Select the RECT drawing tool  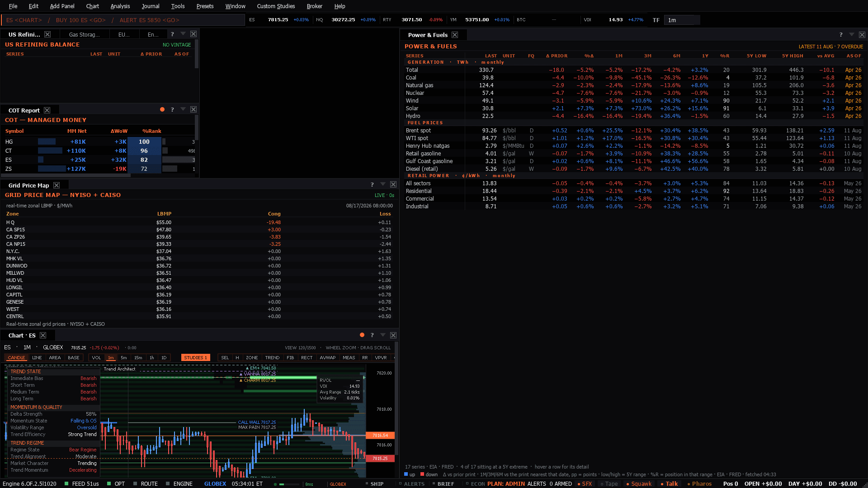[x=307, y=357]
